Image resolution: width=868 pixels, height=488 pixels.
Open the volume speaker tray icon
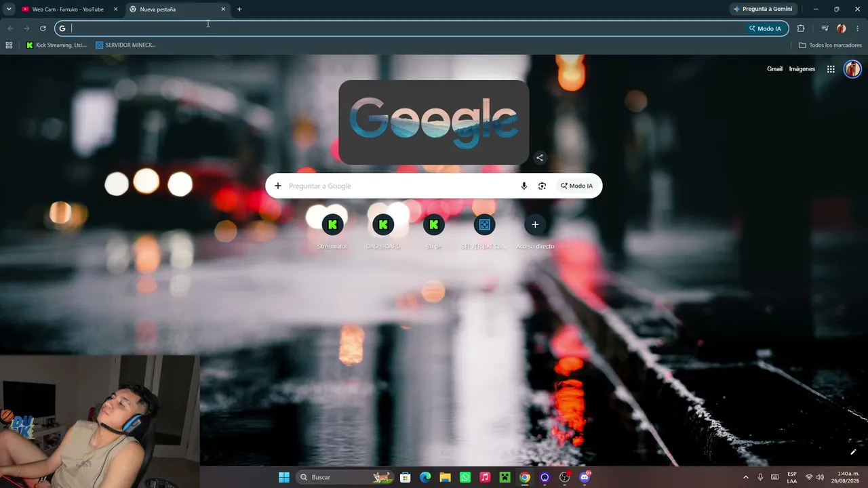click(820, 477)
